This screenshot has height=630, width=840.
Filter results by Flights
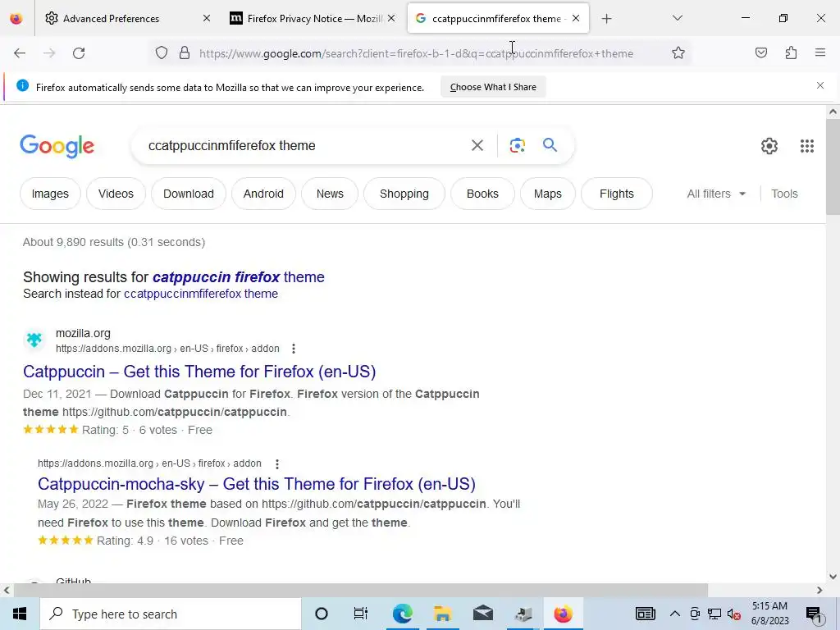pyautogui.click(x=617, y=194)
